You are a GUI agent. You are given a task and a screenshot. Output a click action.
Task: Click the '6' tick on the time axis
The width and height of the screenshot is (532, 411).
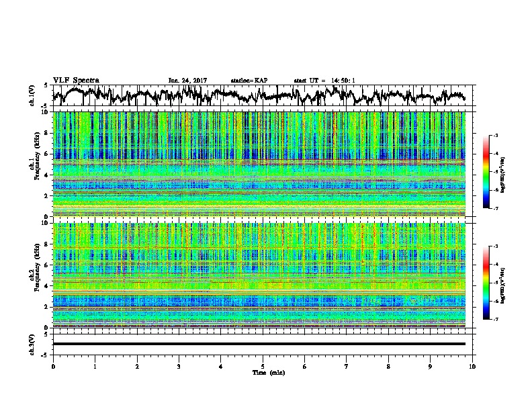(x=305, y=367)
